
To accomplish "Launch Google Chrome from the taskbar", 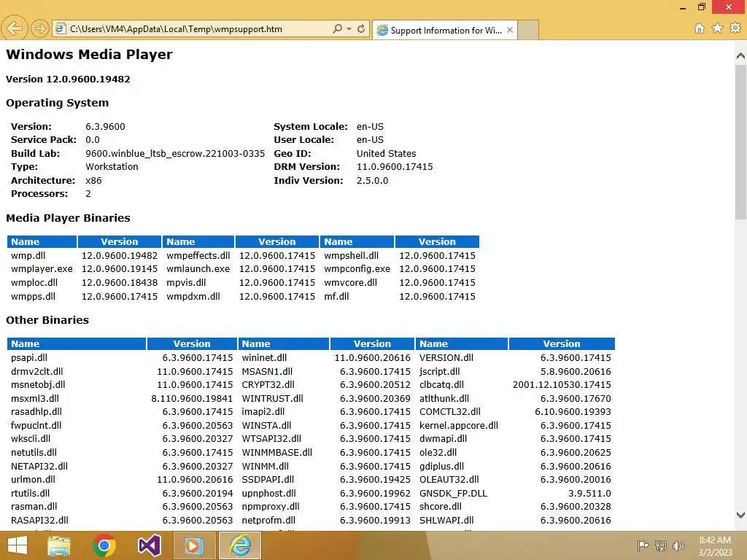I will click(x=104, y=545).
